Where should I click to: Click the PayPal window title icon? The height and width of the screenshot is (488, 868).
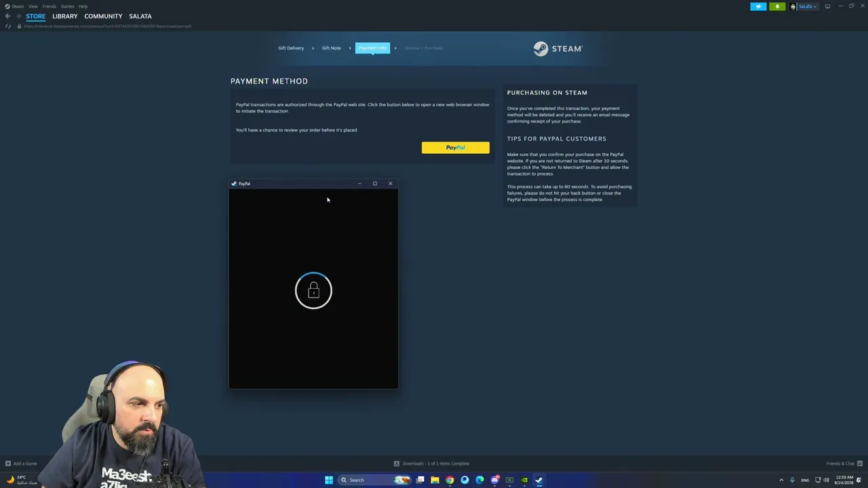[x=234, y=184]
